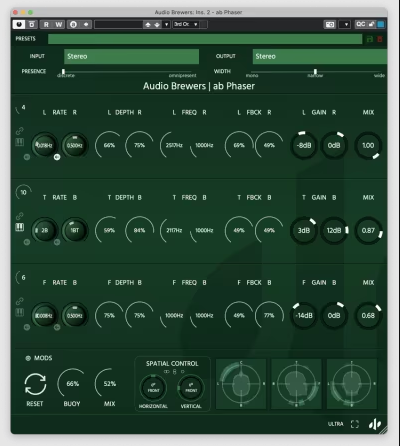The height and width of the screenshot is (446, 400).
Task: Click the MIX knob showing 0.87
Action: tap(368, 230)
